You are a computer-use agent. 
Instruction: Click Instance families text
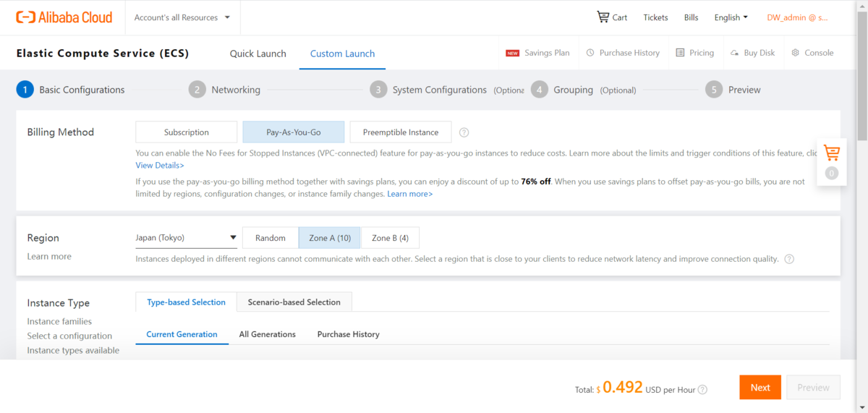click(x=59, y=321)
